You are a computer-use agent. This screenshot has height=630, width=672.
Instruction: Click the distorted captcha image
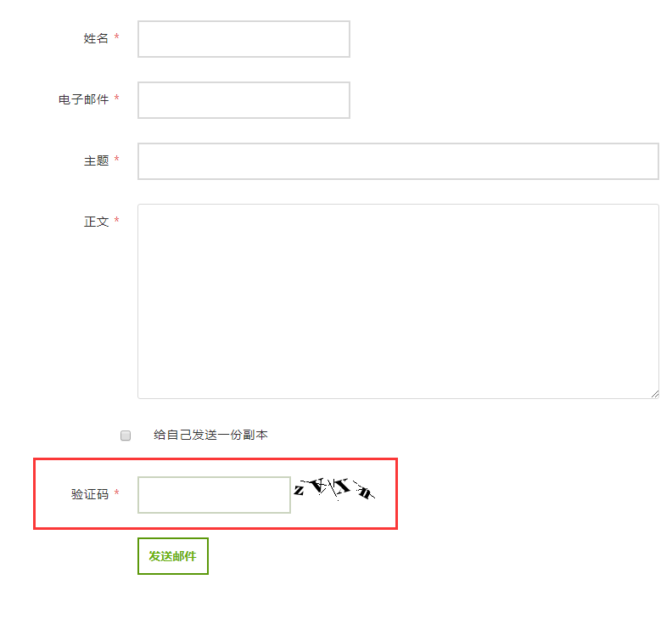click(x=334, y=488)
